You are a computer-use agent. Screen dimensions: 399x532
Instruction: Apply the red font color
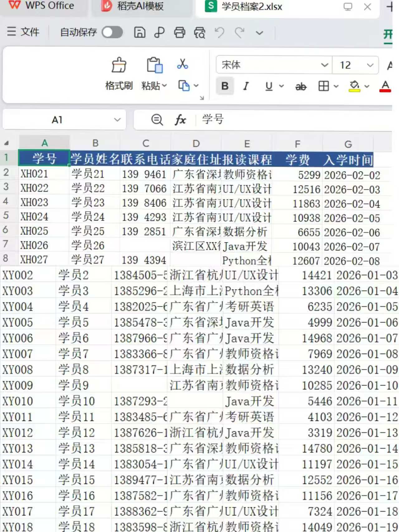pyautogui.click(x=385, y=86)
